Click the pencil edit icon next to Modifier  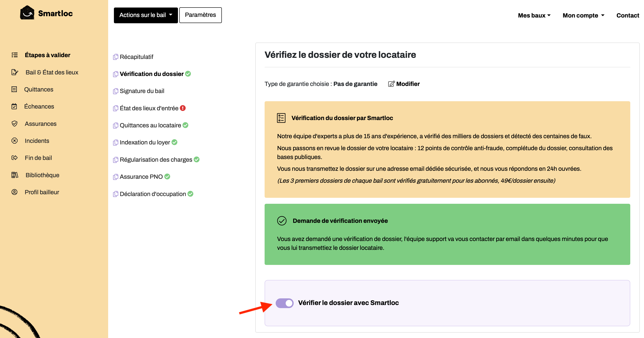pos(391,84)
